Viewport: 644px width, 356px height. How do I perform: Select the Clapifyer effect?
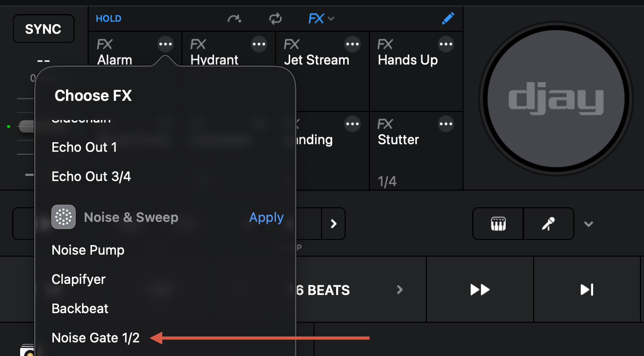click(79, 279)
